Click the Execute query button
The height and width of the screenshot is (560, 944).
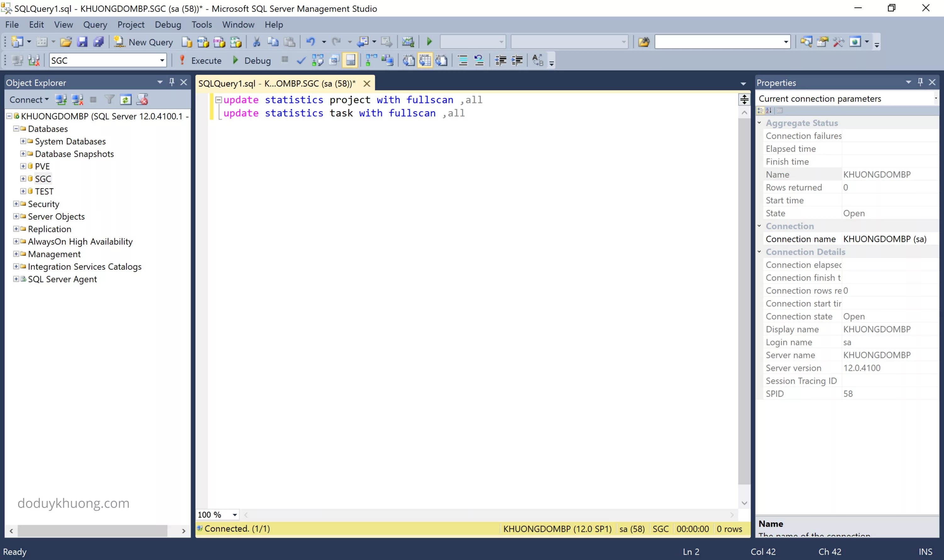click(200, 60)
